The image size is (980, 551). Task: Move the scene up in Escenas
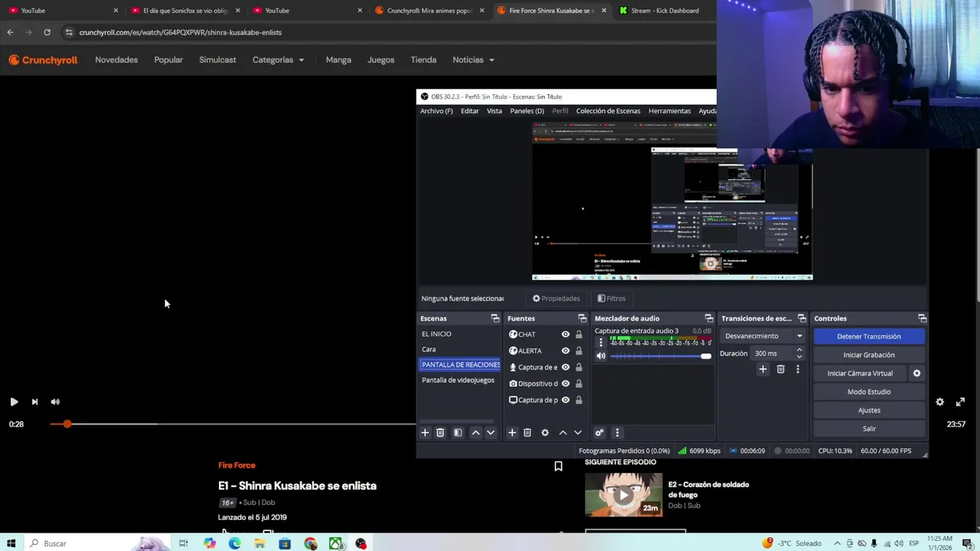[475, 433]
